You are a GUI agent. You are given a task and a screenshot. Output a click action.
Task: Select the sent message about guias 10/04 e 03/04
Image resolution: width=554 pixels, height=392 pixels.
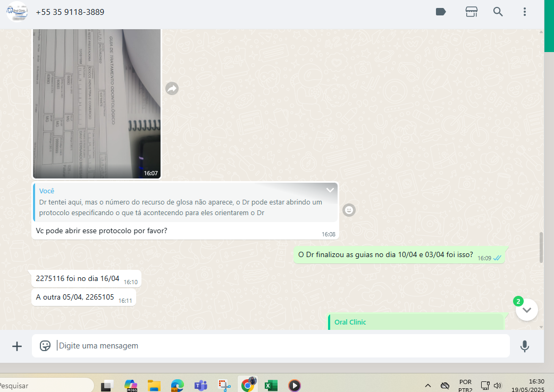pos(399,255)
